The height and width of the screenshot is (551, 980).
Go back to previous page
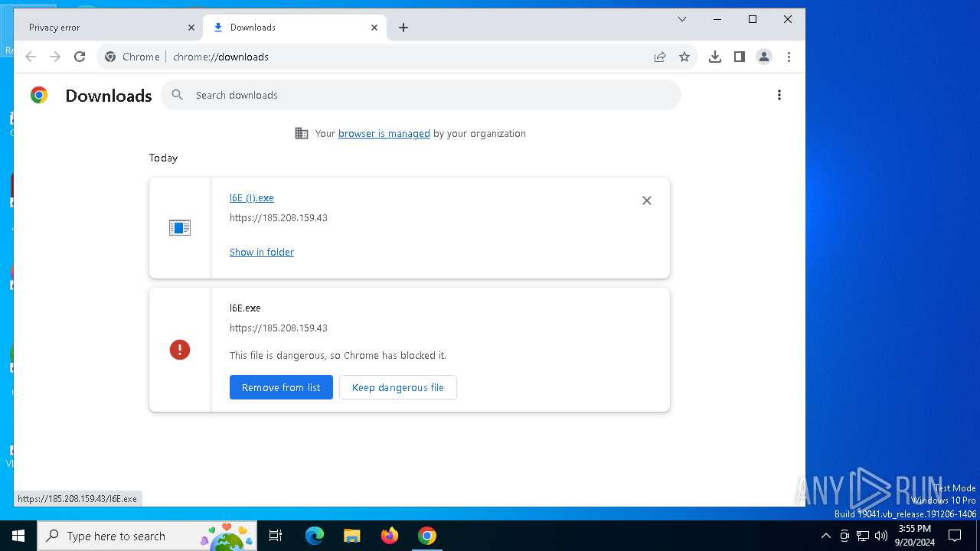click(31, 57)
